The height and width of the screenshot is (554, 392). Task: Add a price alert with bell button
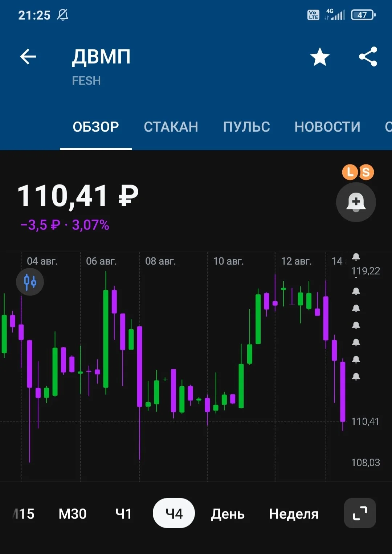point(356,202)
